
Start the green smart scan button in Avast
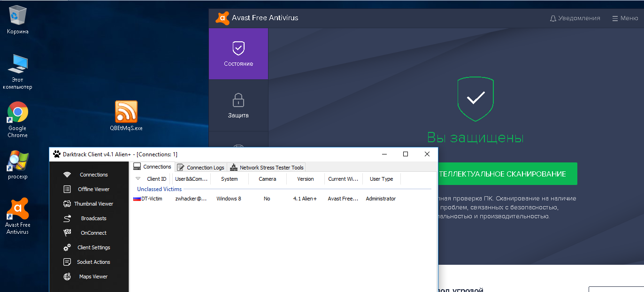point(507,174)
